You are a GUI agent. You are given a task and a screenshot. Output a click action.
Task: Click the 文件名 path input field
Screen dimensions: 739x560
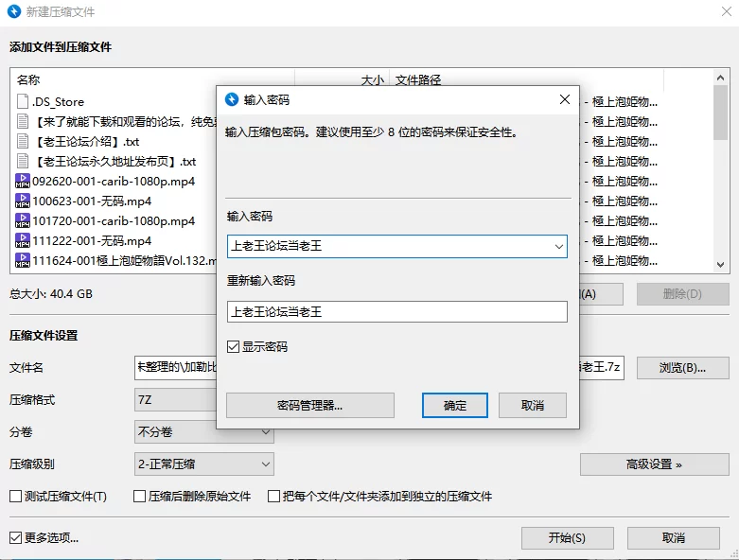pos(379,367)
